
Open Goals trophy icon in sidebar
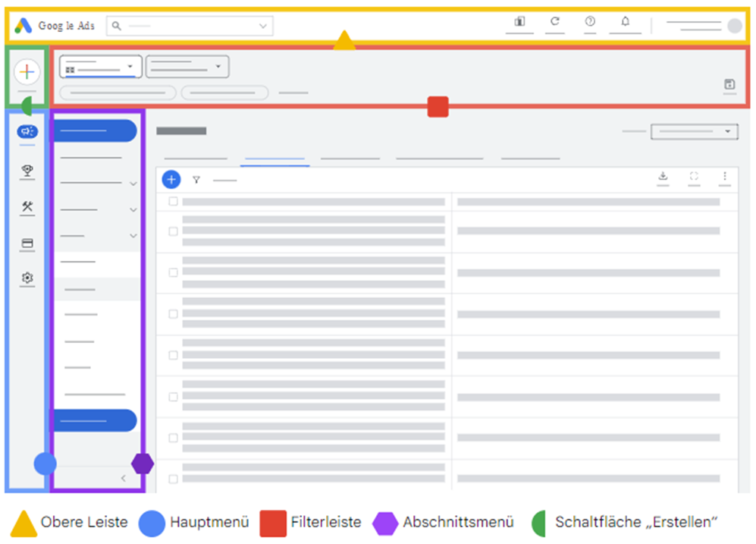click(27, 171)
